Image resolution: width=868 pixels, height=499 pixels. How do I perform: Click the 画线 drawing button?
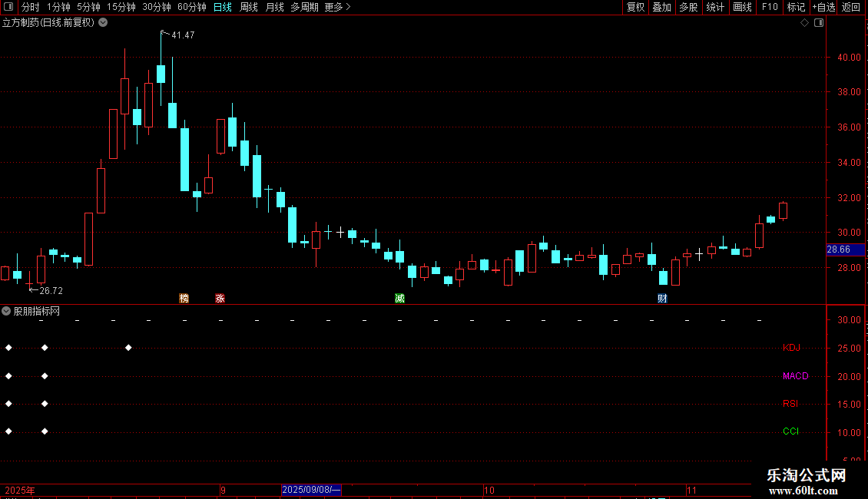click(x=742, y=7)
